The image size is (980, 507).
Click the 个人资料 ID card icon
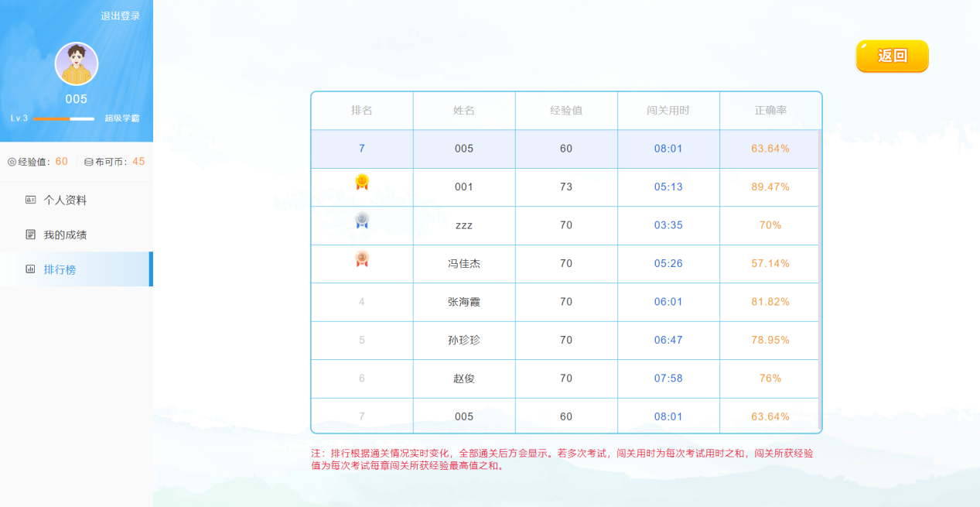(31, 200)
